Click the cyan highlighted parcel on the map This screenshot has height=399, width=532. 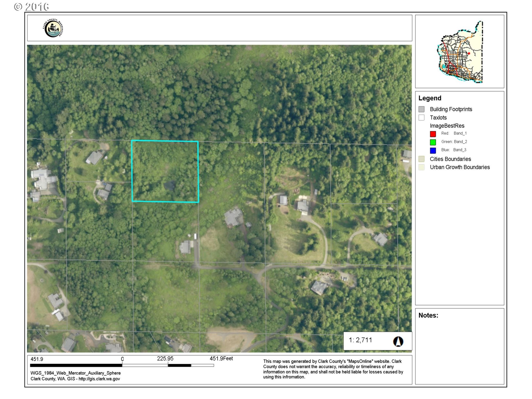(165, 172)
